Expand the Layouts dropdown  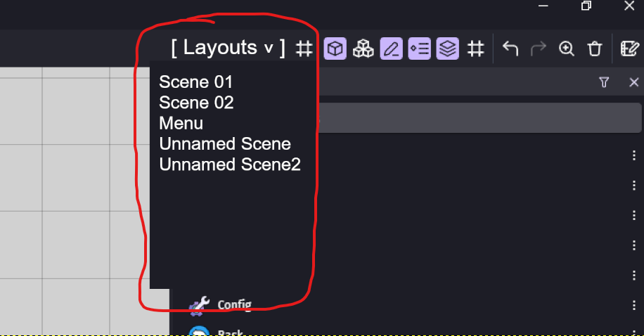(x=228, y=48)
